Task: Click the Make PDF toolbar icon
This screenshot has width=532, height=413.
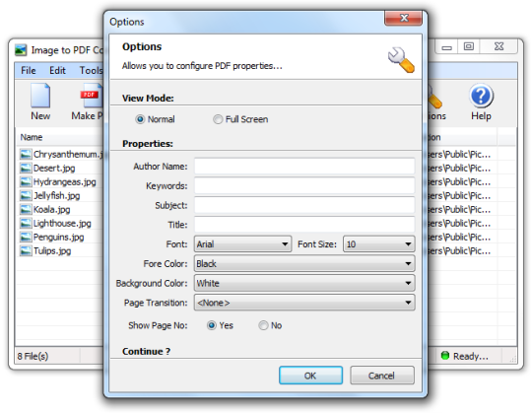Action: pos(91,96)
